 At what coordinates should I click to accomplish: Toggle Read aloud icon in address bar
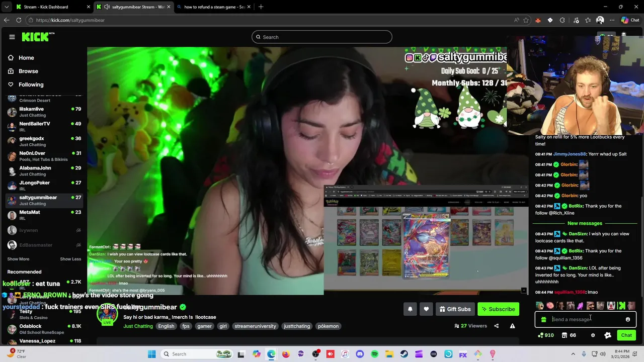coord(517,20)
